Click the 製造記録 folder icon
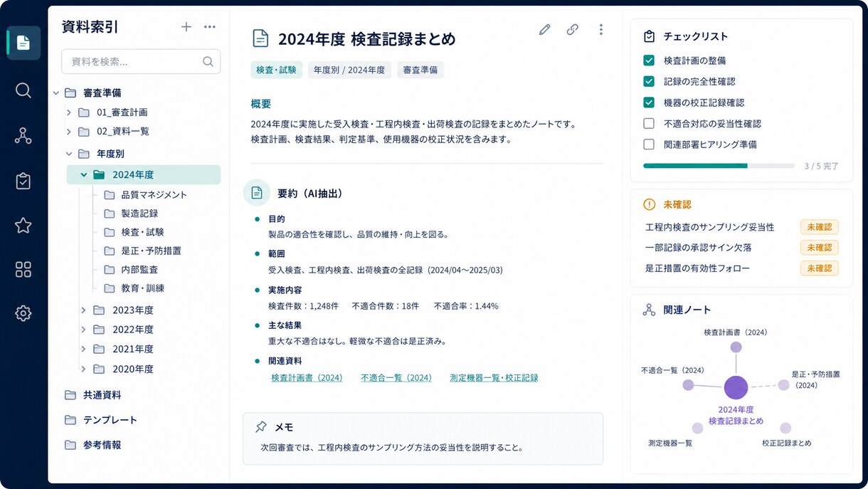Viewport: 868px width, 489px height. [109, 213]
